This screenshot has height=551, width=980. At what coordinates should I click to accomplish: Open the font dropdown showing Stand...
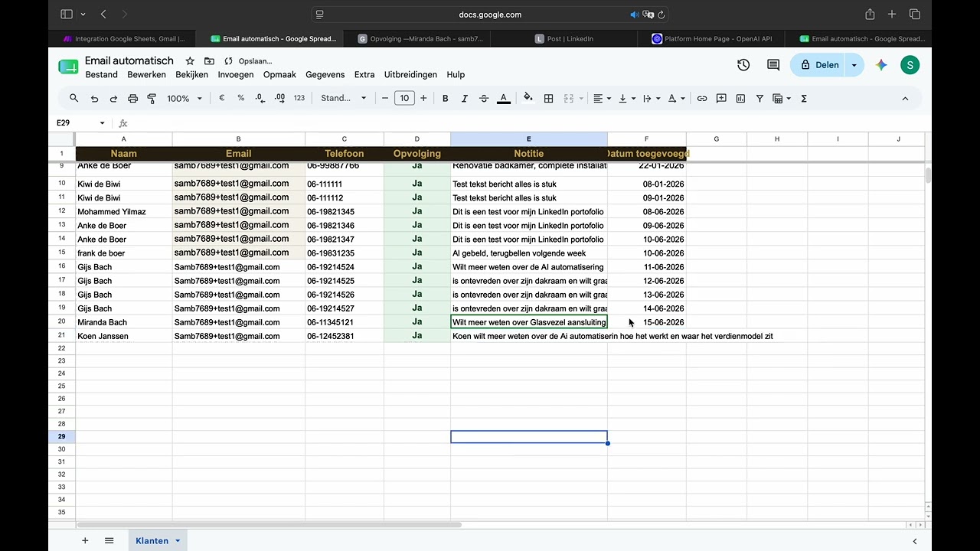[343, 98]
